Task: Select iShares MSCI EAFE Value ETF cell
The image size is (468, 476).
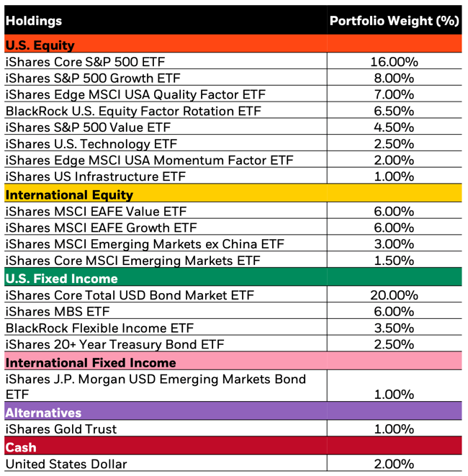Action: tap(95, 212)
